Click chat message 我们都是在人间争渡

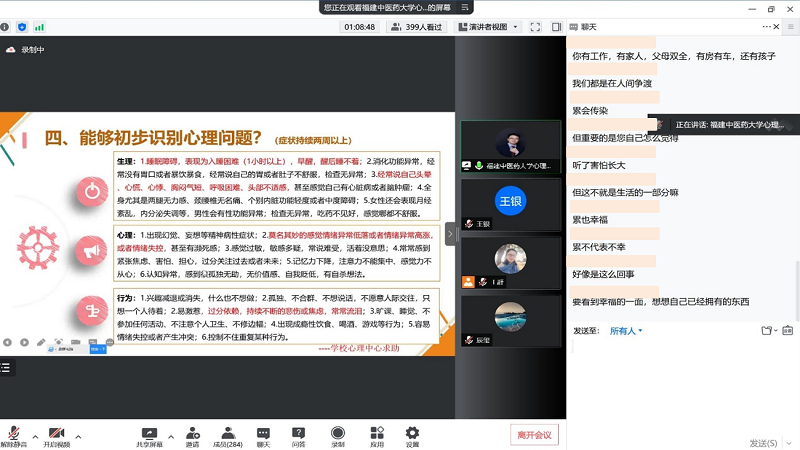(612, 83)
